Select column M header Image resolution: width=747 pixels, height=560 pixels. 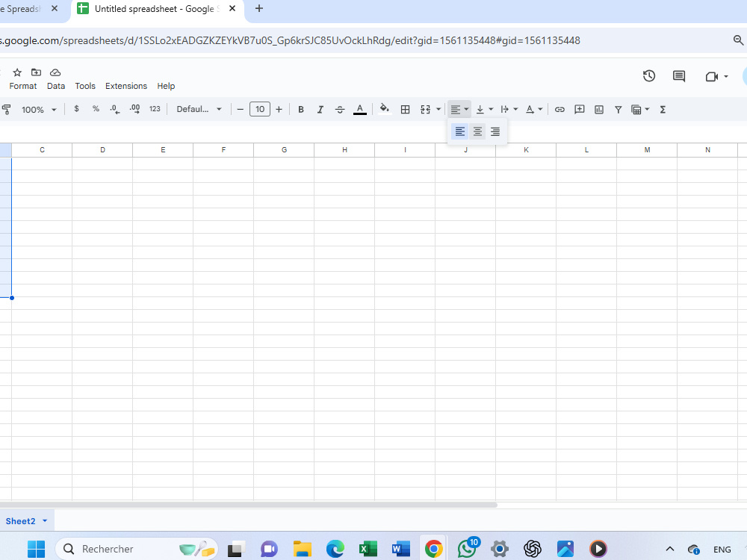pyautogui.click(x=647, y=150)
